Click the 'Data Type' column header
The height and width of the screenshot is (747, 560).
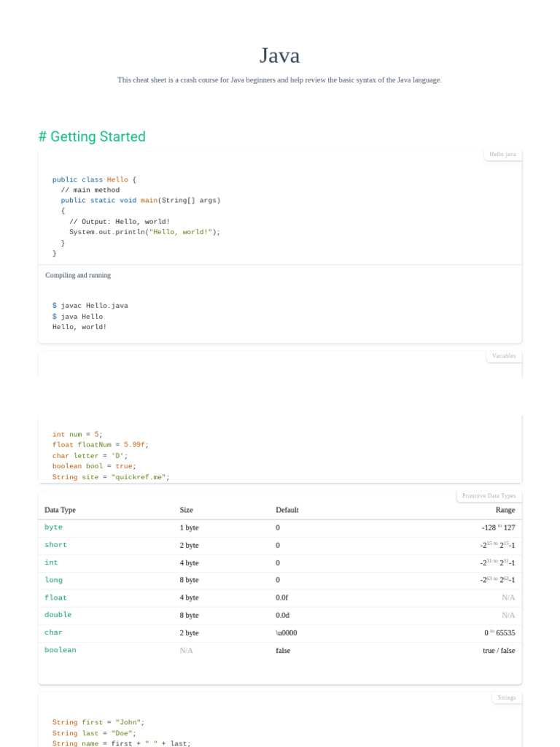click(x=60, y=510)
